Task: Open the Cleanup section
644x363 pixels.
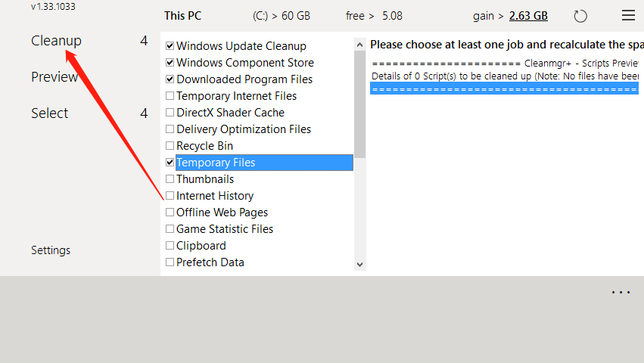Action: [56, 41]
